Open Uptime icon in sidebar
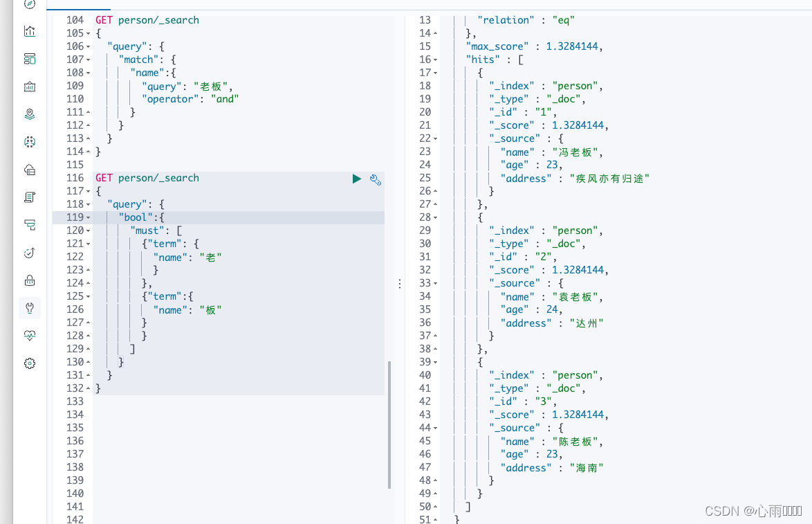 [x=30, y=253]
